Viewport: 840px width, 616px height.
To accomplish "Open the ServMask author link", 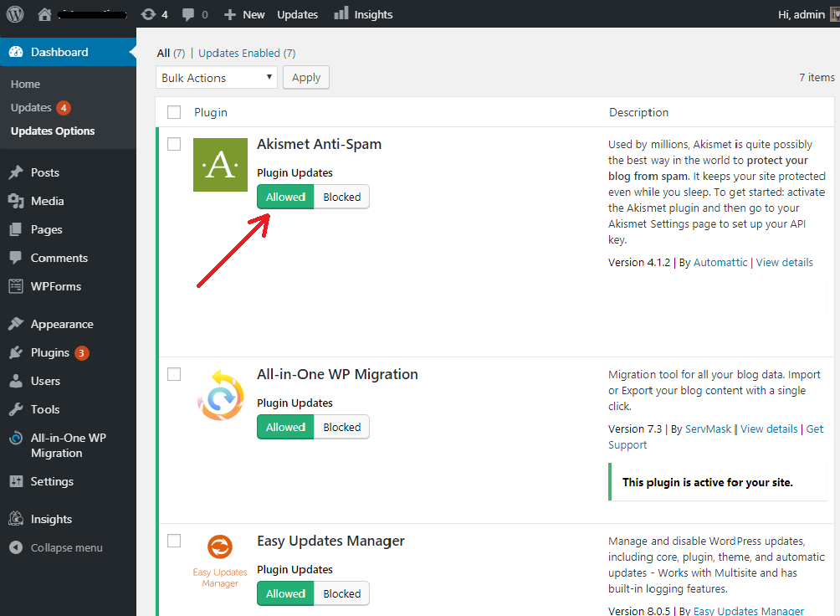I will 708,429.
